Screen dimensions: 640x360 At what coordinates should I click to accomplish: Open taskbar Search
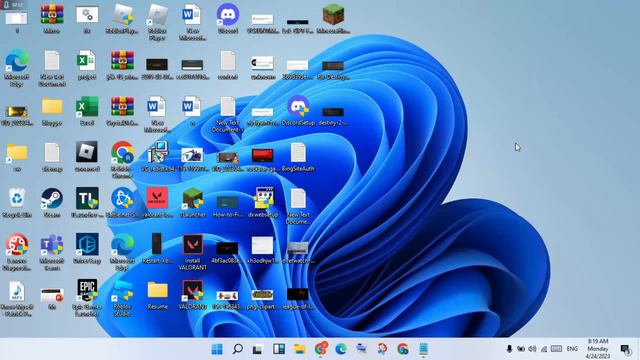238,349
